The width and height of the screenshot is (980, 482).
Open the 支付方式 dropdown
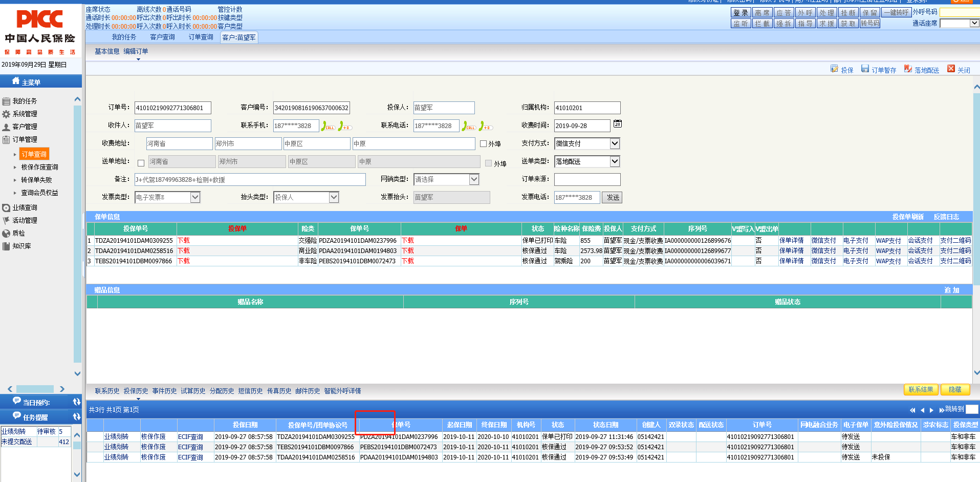coord(615,144)
